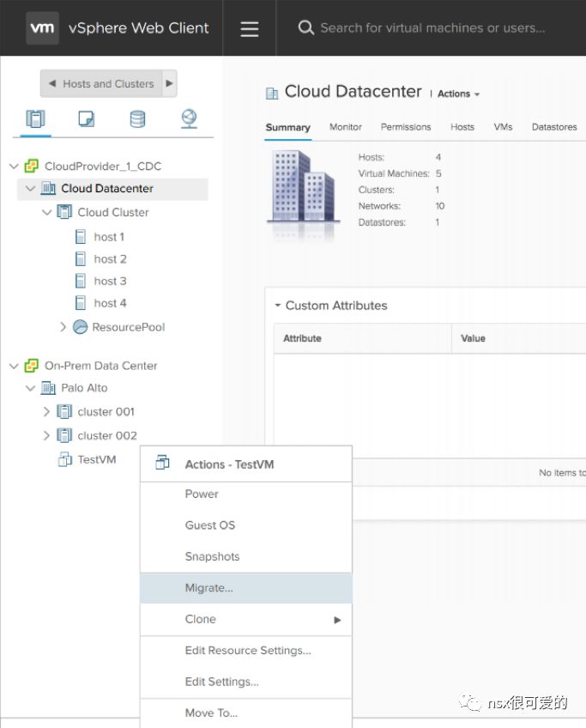Go forward with the right navigator arrow
Image resolution: width=586 pixels, height=728 pixels.
tap(169, 83)
